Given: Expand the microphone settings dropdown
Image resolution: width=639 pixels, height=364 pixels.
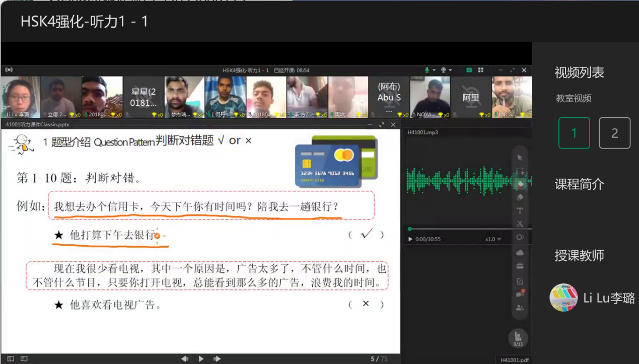Looking at the screenshot, I should (x=434, y=70).
